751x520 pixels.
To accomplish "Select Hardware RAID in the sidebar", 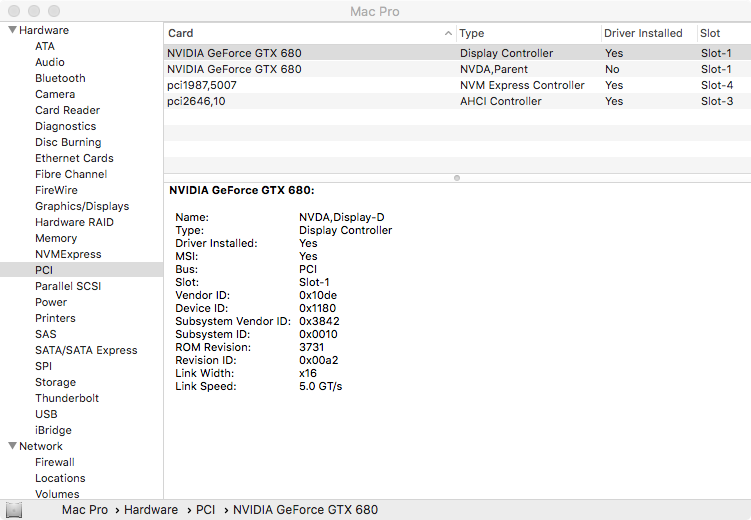I will [x=74, y=222].
